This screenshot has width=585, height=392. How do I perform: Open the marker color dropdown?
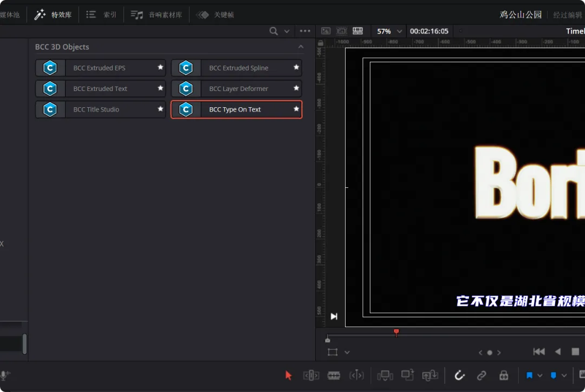tap(564, 376)
